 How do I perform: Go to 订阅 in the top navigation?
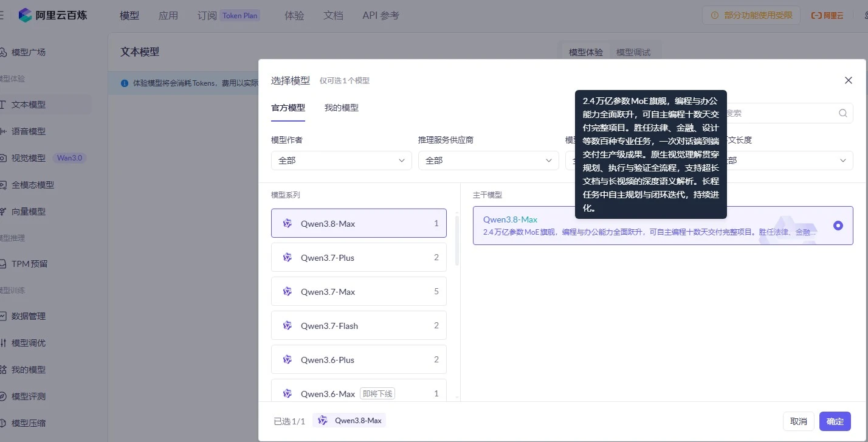point(207,16)
